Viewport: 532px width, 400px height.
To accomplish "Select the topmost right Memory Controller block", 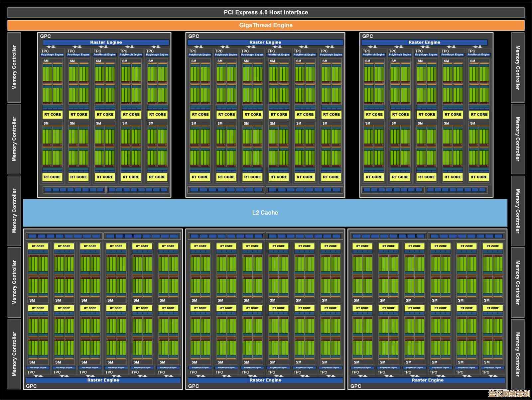I will [x=517, y=67].
